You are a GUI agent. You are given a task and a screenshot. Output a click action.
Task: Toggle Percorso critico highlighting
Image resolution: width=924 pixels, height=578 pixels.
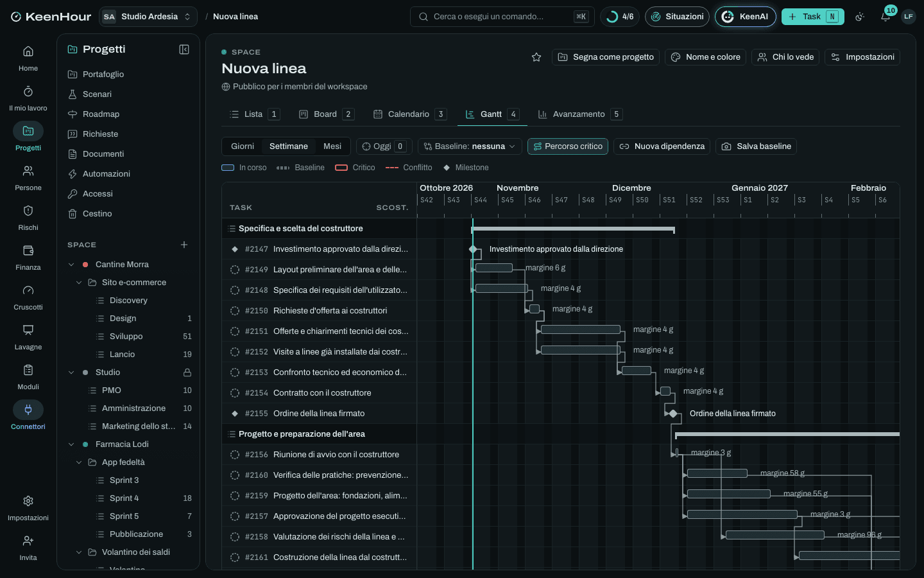(x=568, y=146)
